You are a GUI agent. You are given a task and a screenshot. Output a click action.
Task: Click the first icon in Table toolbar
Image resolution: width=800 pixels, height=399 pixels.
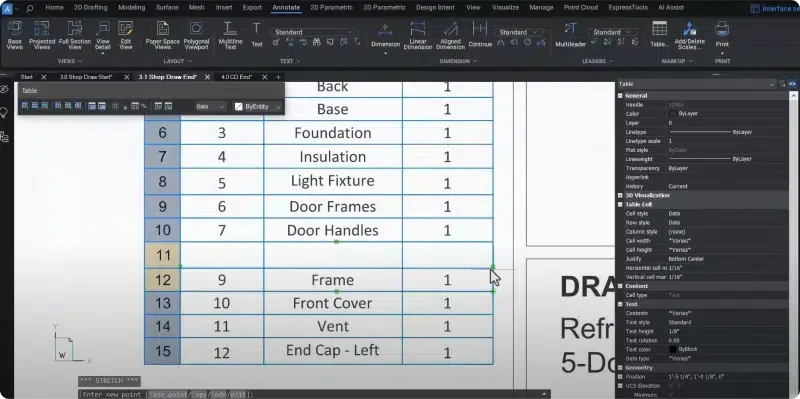25,106
